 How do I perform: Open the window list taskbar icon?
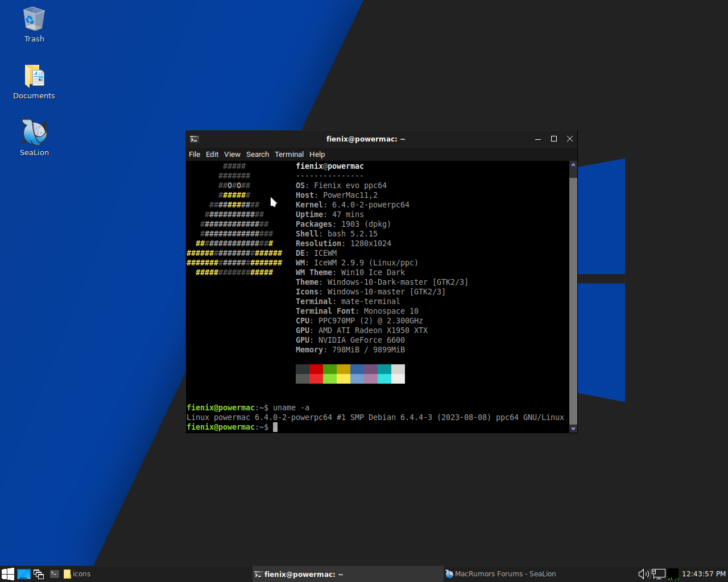point(39,574)
